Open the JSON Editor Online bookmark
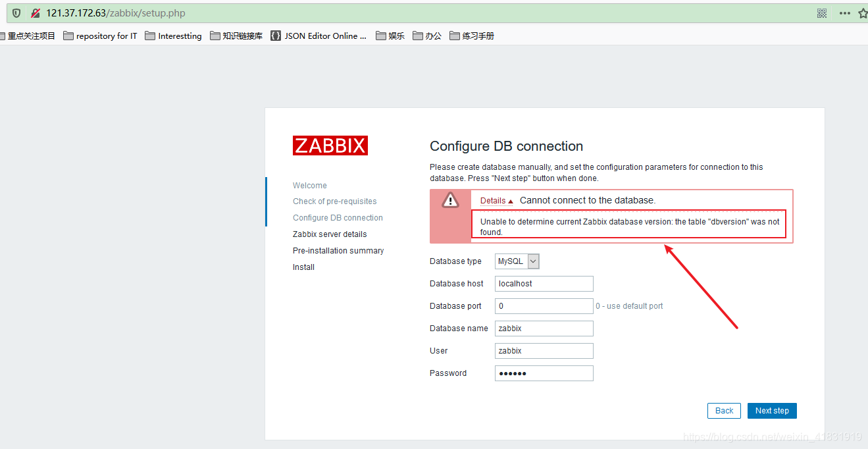This screenshot has height=449, width=868. point(319,36)
